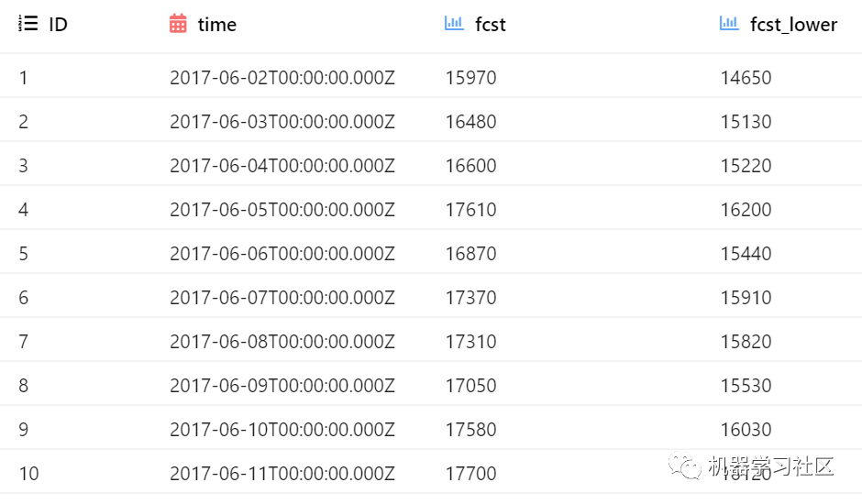Screen dimensions: 862x504
Task: Select row ID 10 cell
Action: [28, 474]
